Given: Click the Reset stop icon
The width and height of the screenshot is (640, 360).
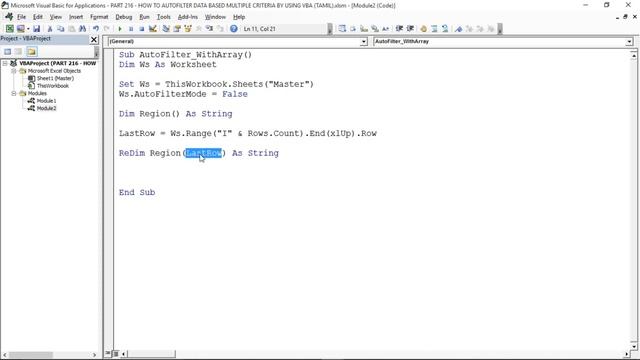Looking at the screenshot, I should (x=141, y=29).
